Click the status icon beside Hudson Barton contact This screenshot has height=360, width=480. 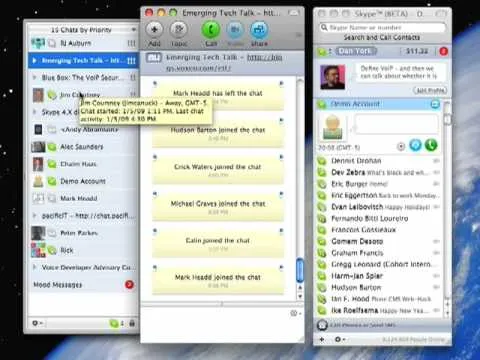[322, 287]
